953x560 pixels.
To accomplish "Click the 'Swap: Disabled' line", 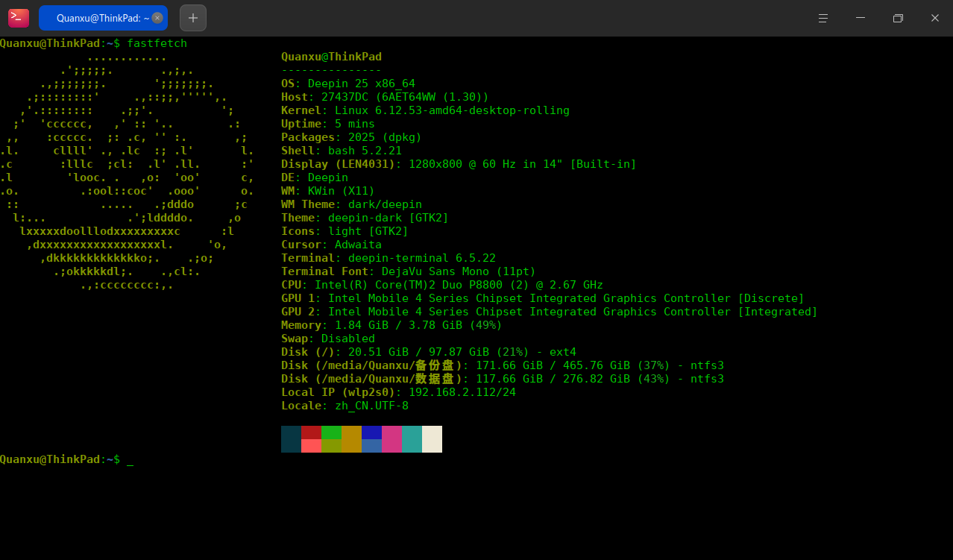I will pyautogui.click(x=328, y=339).
